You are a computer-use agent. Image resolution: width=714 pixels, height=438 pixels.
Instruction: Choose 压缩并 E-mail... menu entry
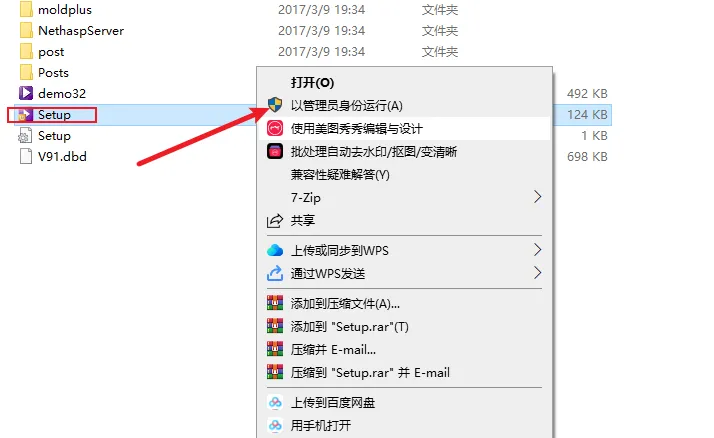point(404,350)
